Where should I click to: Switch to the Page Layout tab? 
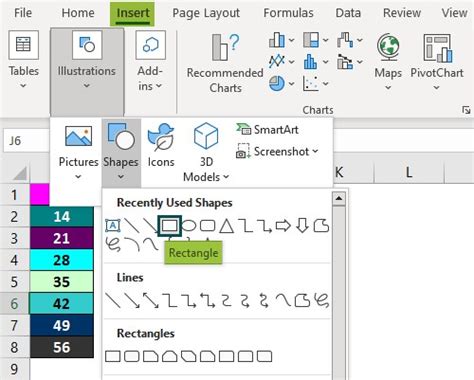click(x=206, y=13)
